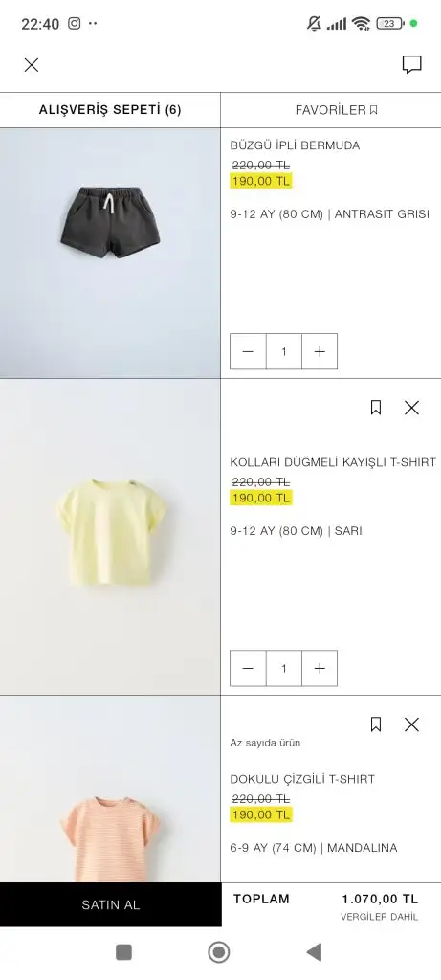Image resolution: width=441 pixels, height=980 pixels.
Task: Open recent apps with square button
Action: pyautogui.click(x=123, y=952)
